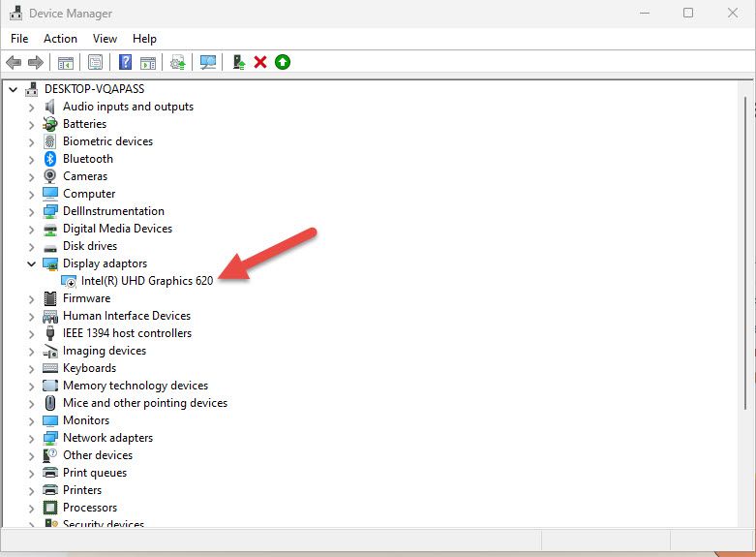Select the Memory technology devices label

pyautogui.click(x=136, y=386)
